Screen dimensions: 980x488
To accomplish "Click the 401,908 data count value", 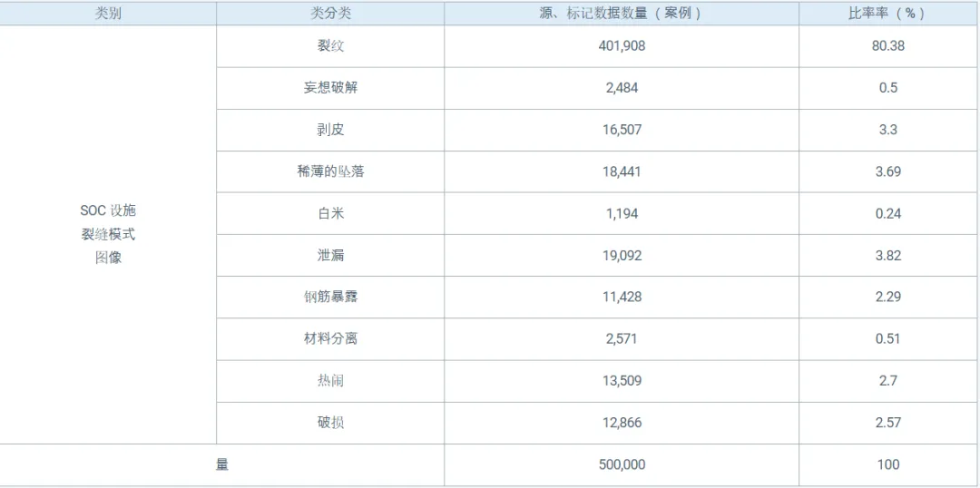I will click(622, 46).
